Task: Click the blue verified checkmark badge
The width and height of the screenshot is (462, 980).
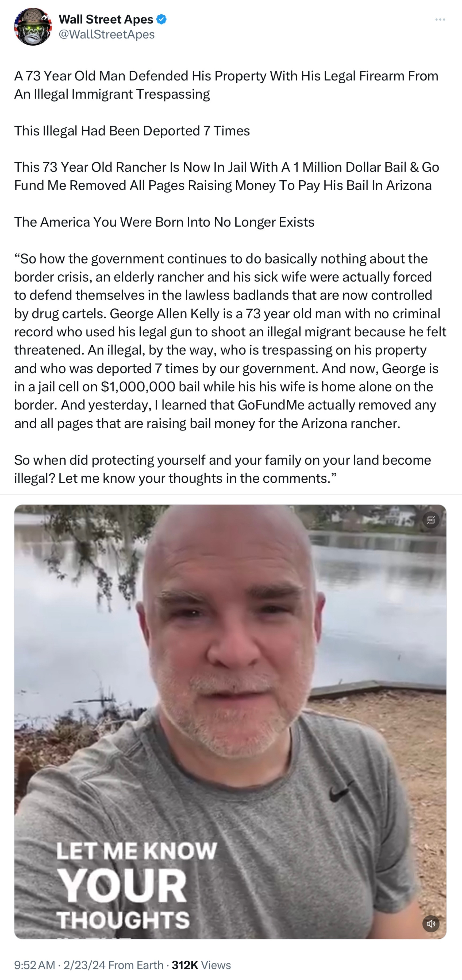Action: (161, 19)
